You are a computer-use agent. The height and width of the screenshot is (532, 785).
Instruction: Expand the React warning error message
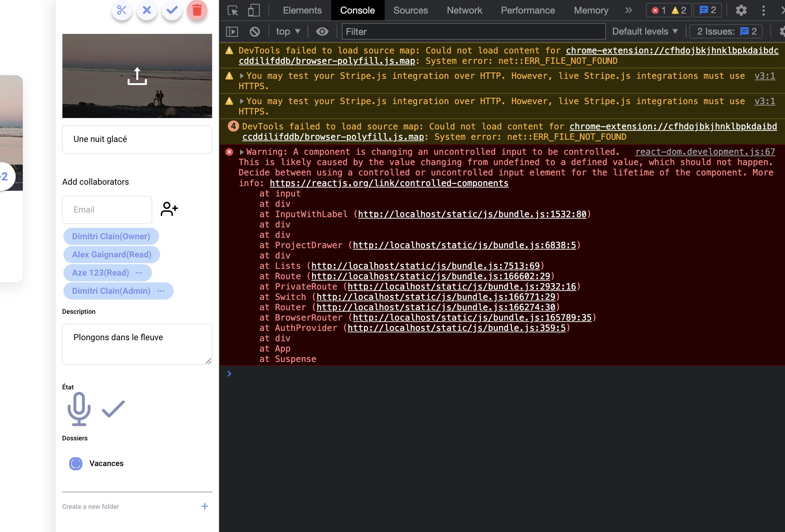tap(242, 152)
